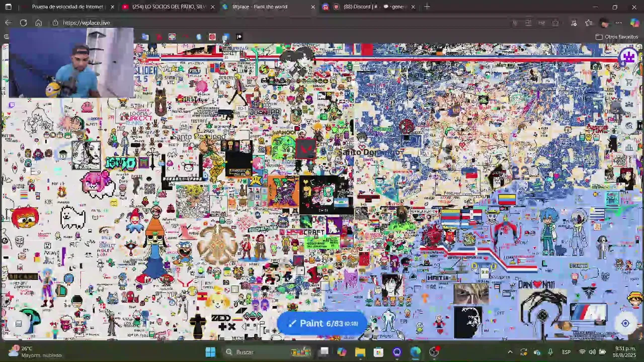Image resolution: width=644 pixels, height=362 pixels.
Task: Close the Discord tab
Action: pos(413,7)
